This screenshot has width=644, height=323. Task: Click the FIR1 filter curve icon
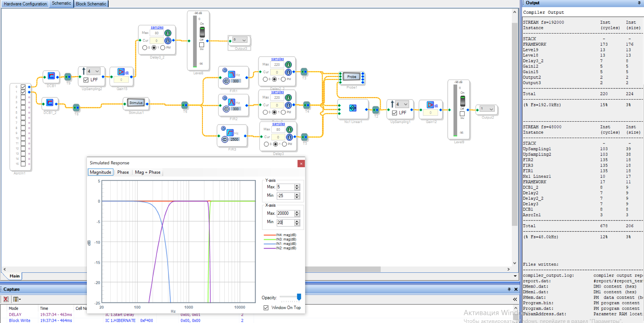(231, 74)
